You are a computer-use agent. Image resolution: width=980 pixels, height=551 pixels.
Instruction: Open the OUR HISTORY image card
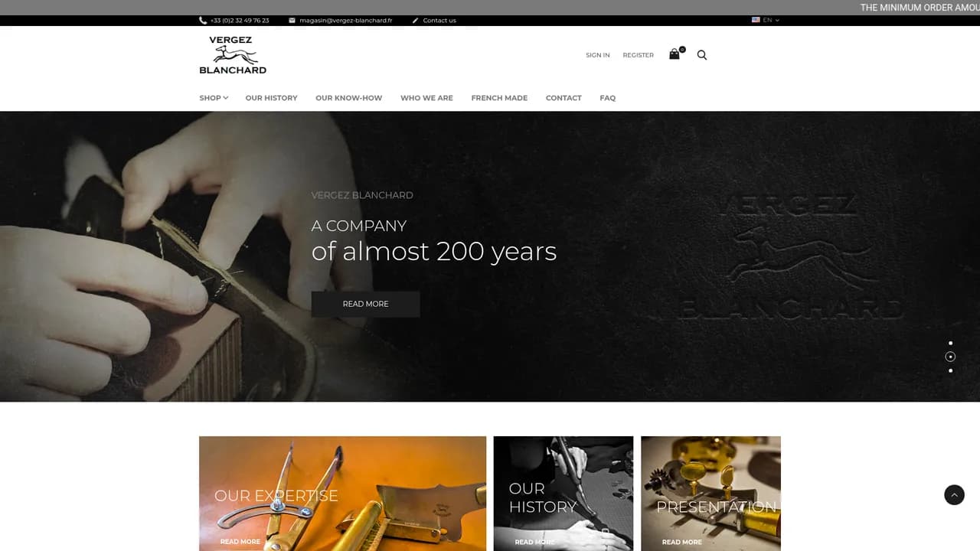tap(563, 494)
